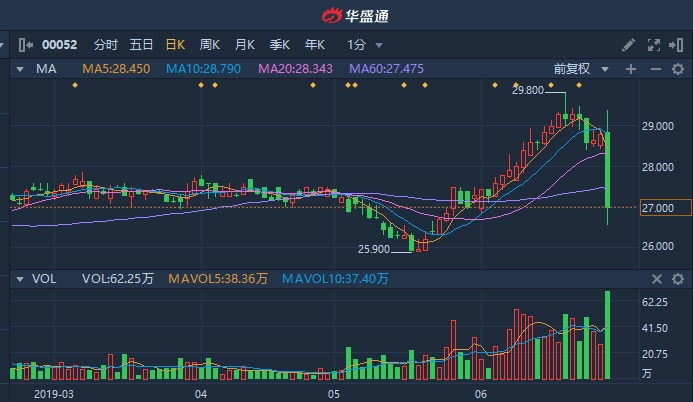Close the VOL indicator panel
Viewport: 693px width, 402px height.
pyautogui.click(x=656, y=279)
